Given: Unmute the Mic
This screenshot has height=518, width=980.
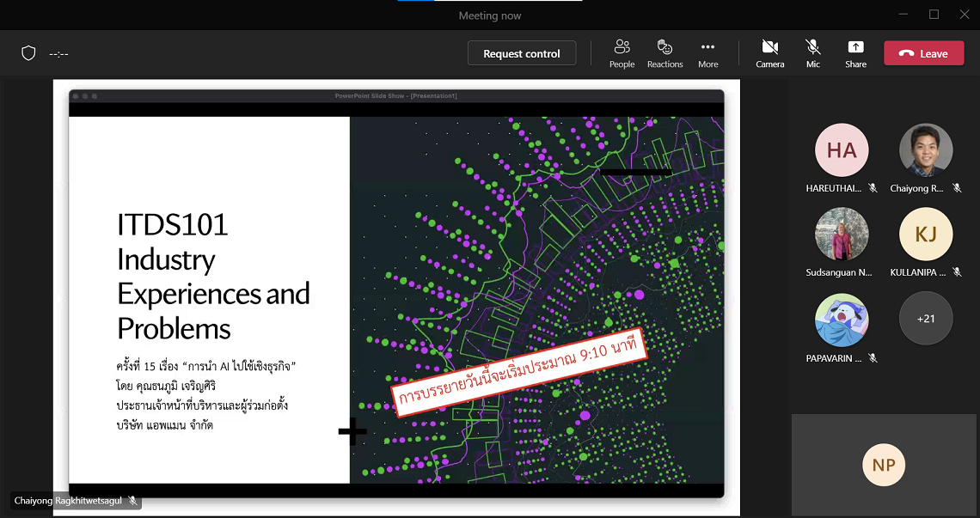Looking at the screenshot, I should 812,53.
